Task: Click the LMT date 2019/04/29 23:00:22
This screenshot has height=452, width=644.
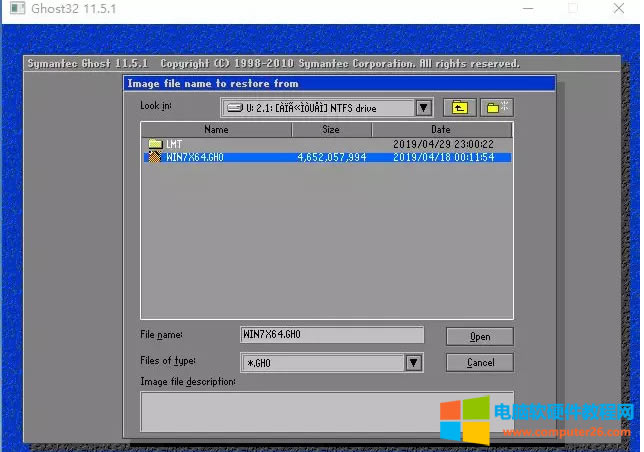Action: coord(444,144)
